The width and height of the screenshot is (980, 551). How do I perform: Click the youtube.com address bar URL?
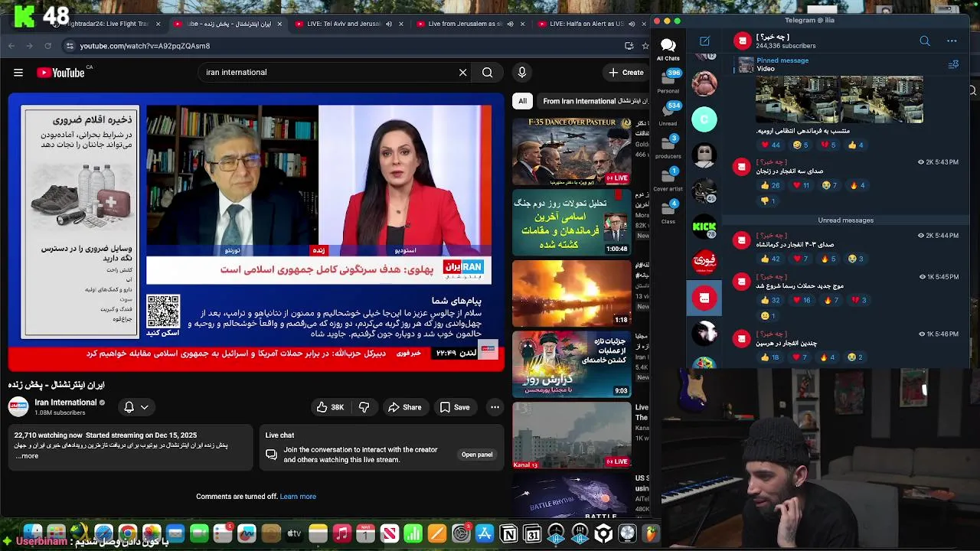point(145,46)
